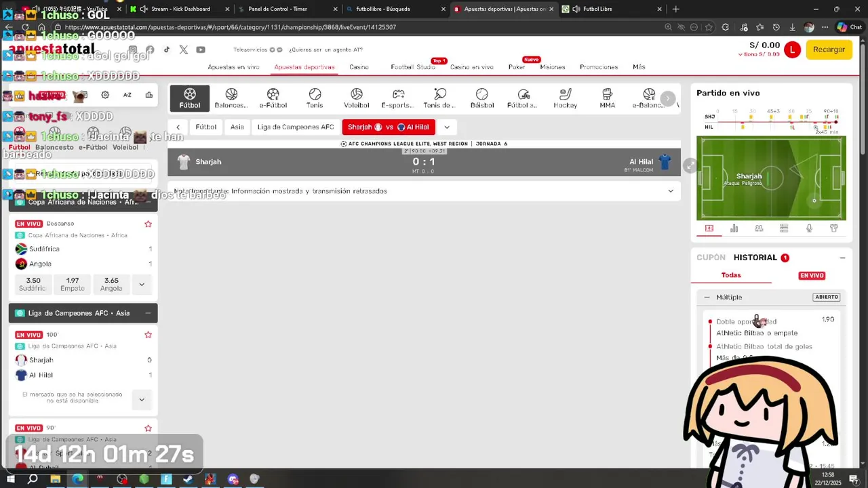Screen dimensions: 868x488
Task: Switch to the Stream - Kick Dashboard browser tab
Action: point(180,9)
